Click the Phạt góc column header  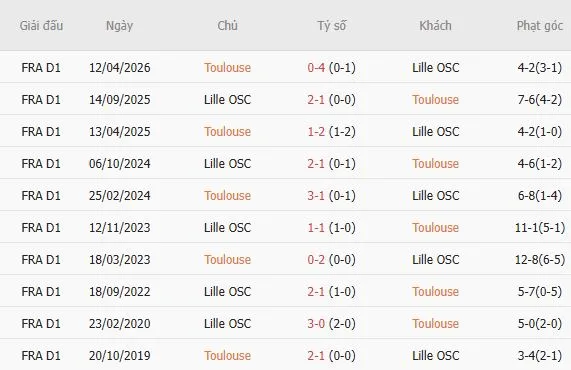(x=540, y=26)
